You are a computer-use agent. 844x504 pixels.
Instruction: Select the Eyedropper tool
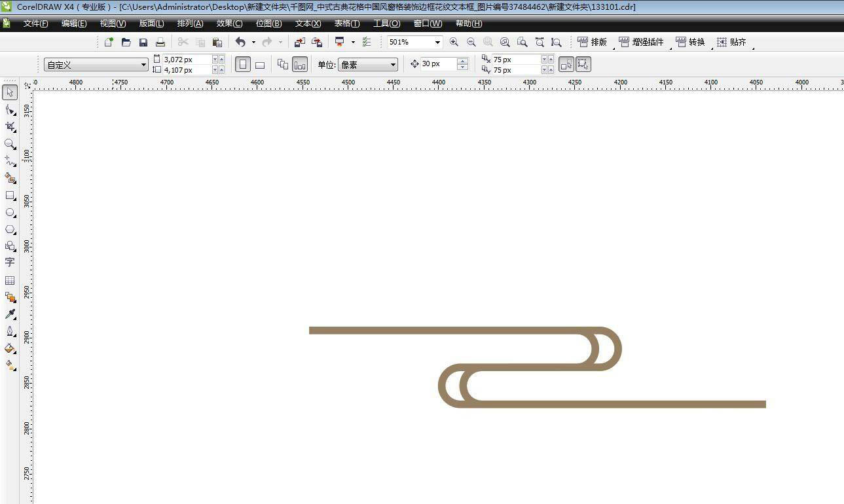coord(10,315)
